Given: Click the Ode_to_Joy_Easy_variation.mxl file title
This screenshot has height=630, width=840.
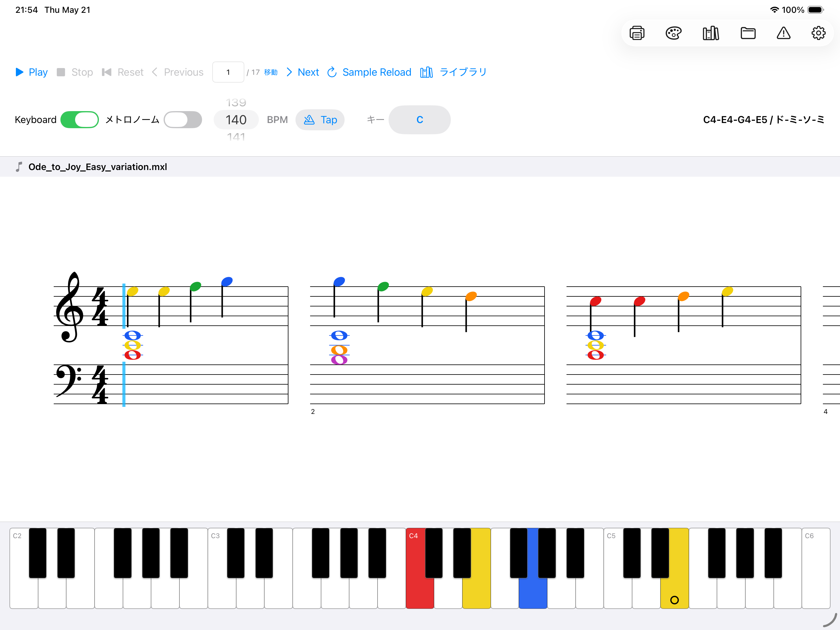Looking at the screenshot, I should (98, 167).
